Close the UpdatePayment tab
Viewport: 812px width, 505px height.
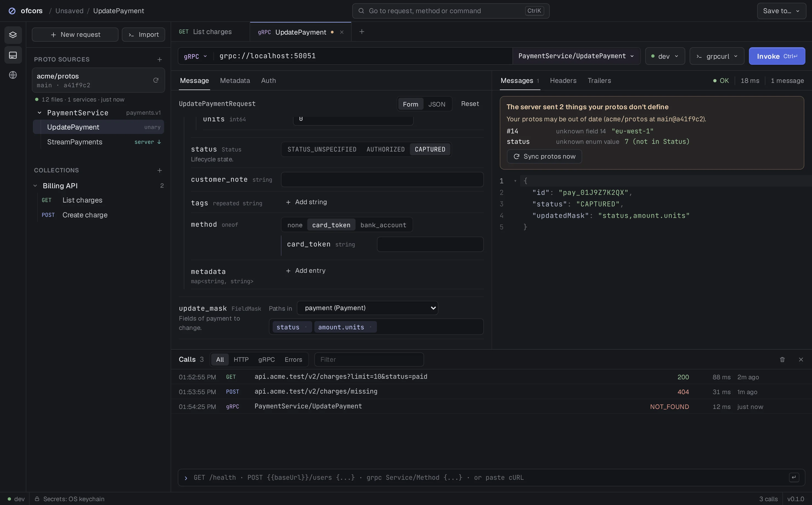pos(342,32)
